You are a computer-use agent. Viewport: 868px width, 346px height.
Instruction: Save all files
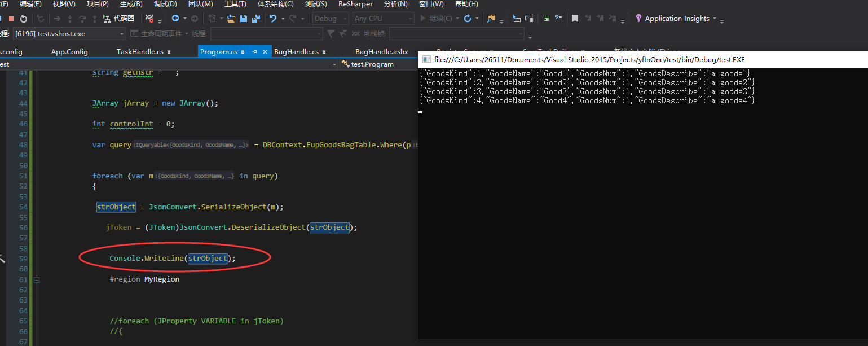256,19
